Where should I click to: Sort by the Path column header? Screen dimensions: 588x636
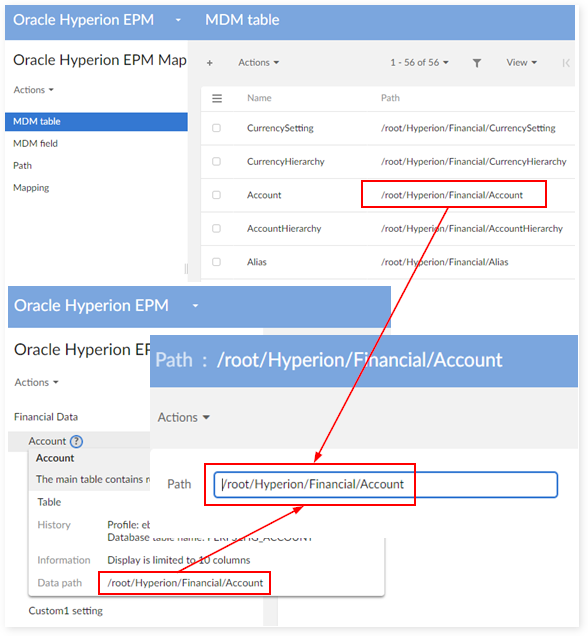click(x=390, y=98)
